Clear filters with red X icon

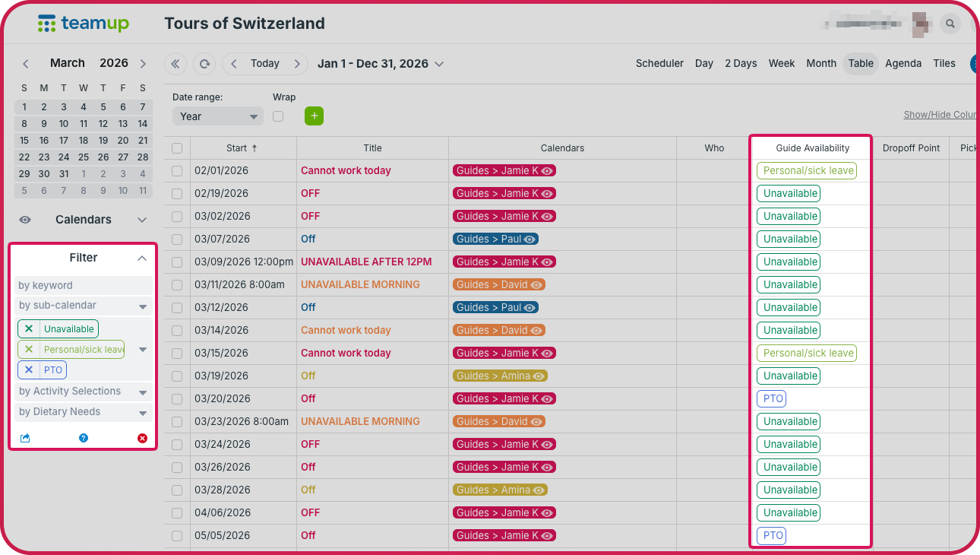pos(142,438)
